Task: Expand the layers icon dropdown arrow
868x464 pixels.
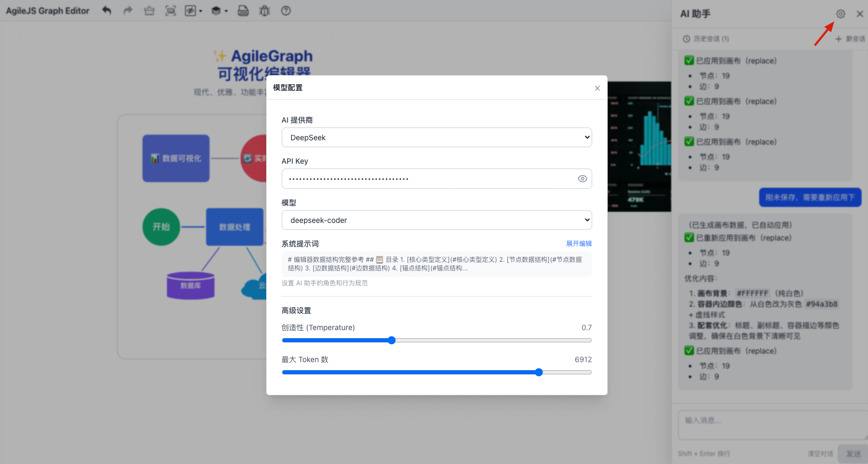Action: coord(226,11)
